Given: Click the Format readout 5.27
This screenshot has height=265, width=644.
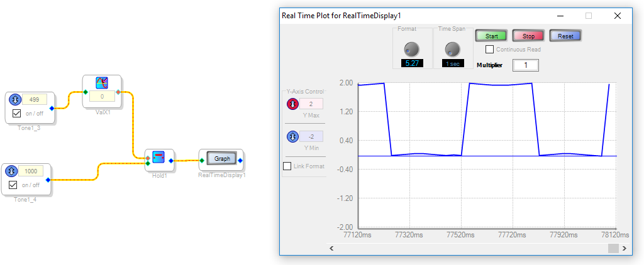Looking at the screenshot, I should [413, 63].
